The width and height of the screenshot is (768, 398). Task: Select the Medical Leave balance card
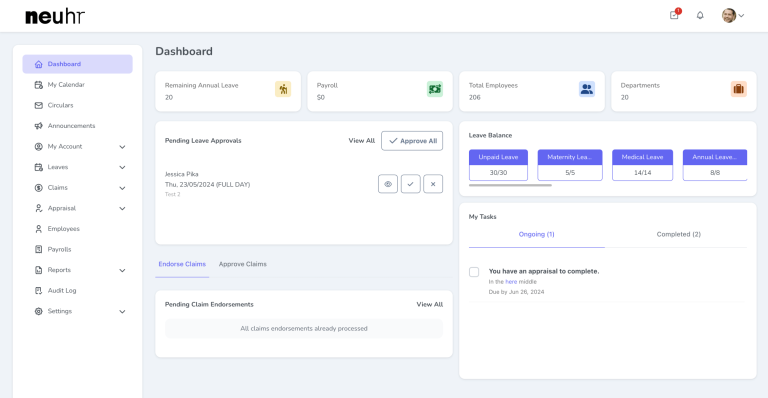tap(642, 165)
